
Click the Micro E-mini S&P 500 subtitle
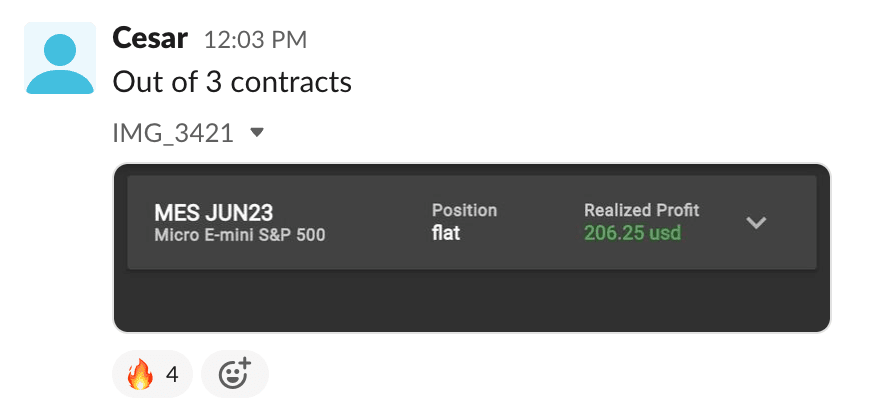click(x=239, y=235)
